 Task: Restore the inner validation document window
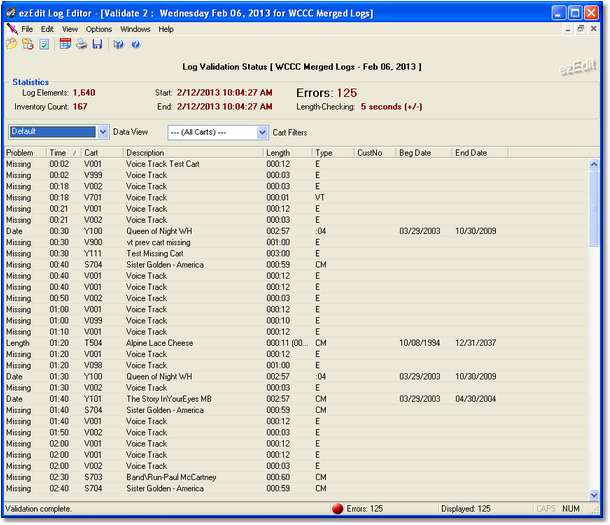(580, 29)
